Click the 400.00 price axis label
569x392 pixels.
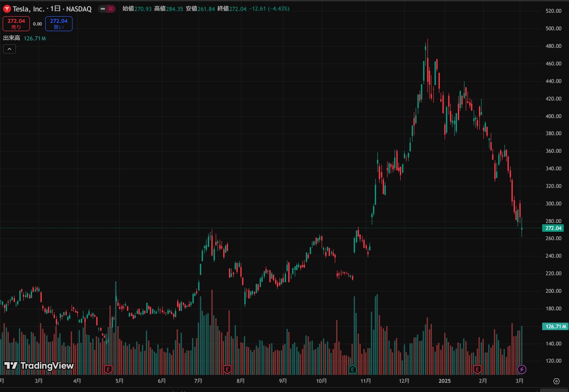553,116
